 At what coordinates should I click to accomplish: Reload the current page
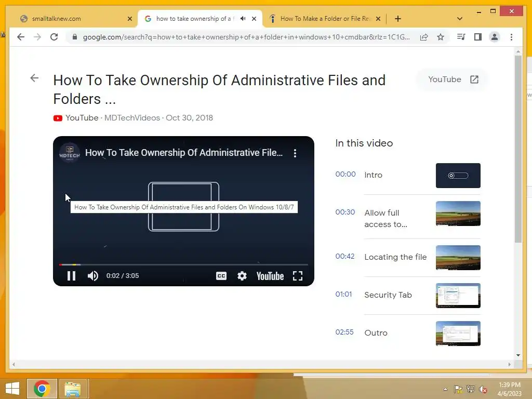click(54, 37)
